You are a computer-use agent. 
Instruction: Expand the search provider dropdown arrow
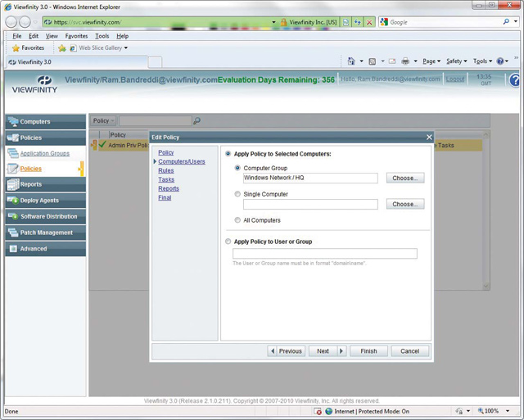516,21
